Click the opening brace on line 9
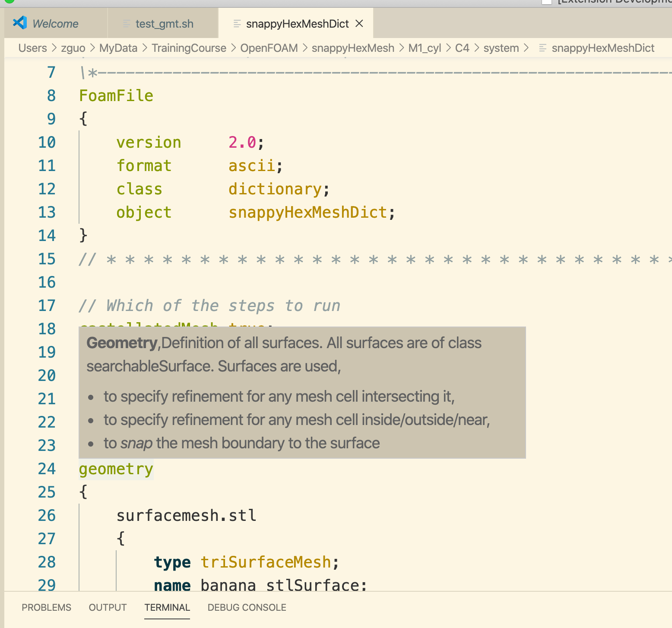 point(83,119)
